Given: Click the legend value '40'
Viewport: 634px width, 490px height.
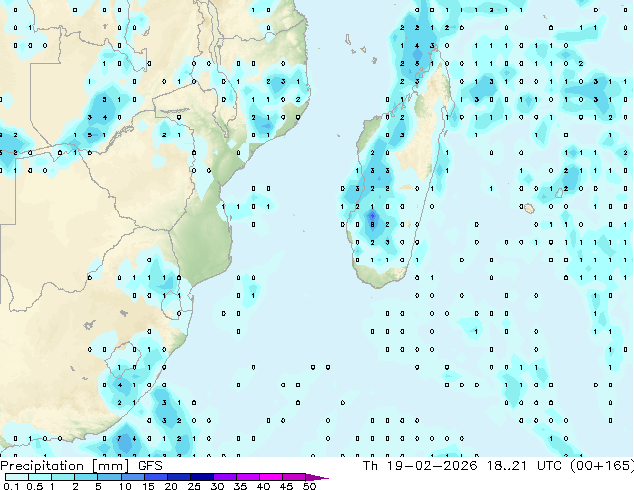Looking at the screenshot, I should click(263, 486).
